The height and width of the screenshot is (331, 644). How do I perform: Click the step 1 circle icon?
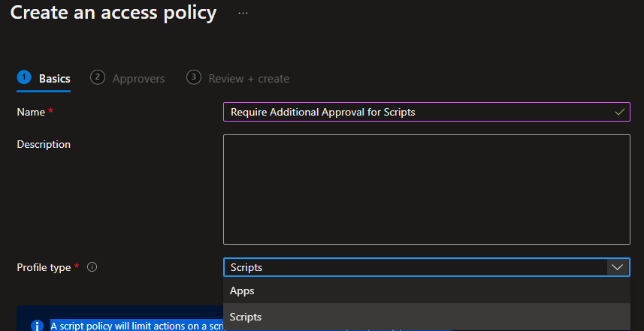[x=24, y=77]
